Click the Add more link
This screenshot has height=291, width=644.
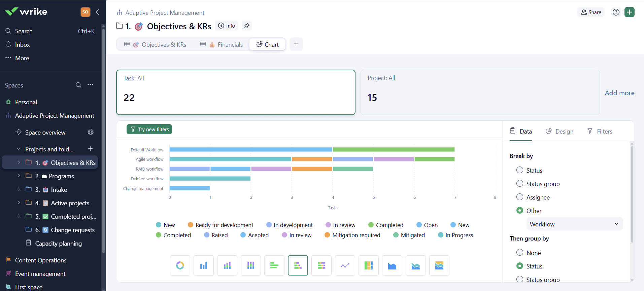pos(619,93)
